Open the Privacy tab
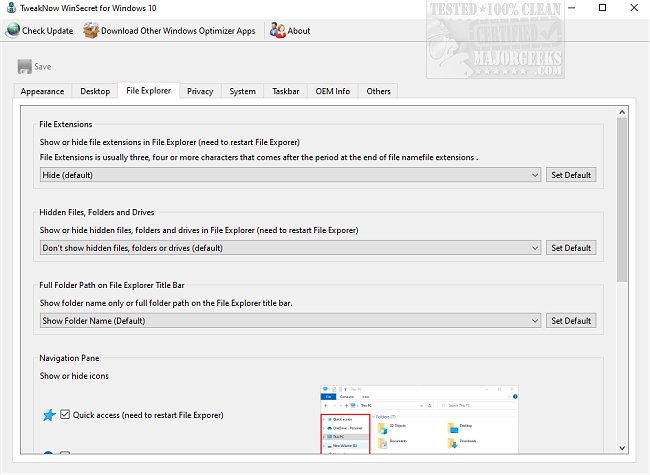This screenshot has height=475, width=650. (x=200, y=91)
